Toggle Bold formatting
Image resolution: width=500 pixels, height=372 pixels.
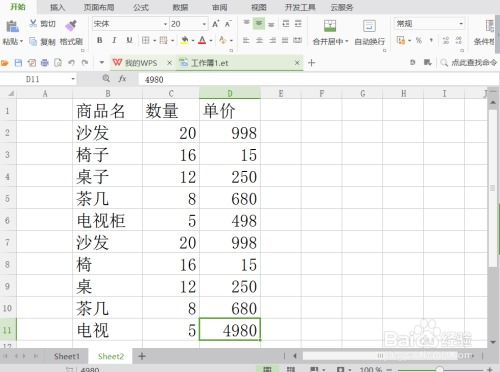pyautogui.click(x=99, y=40)
